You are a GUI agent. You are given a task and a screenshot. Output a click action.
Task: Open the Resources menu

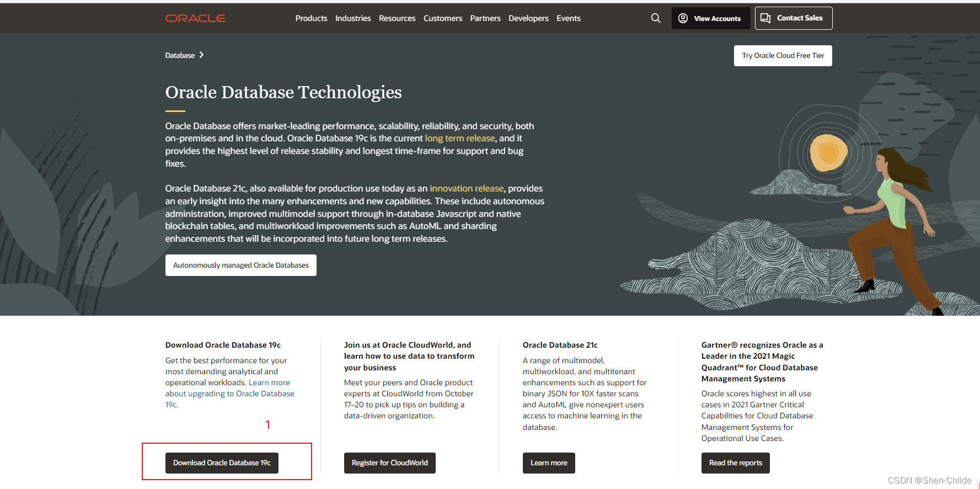[397, 18]
